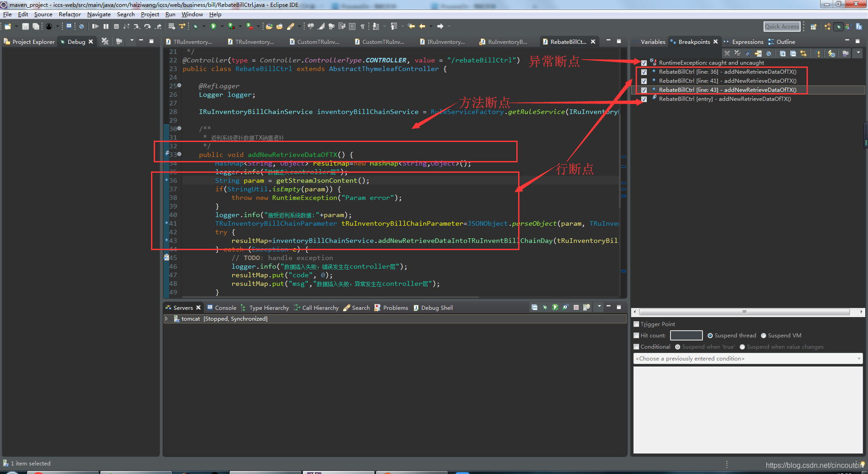The height and width of the screenshot is (474, 868).
Task: Open the Breakpoints view menu dropdown
Action: click(858, 53)
